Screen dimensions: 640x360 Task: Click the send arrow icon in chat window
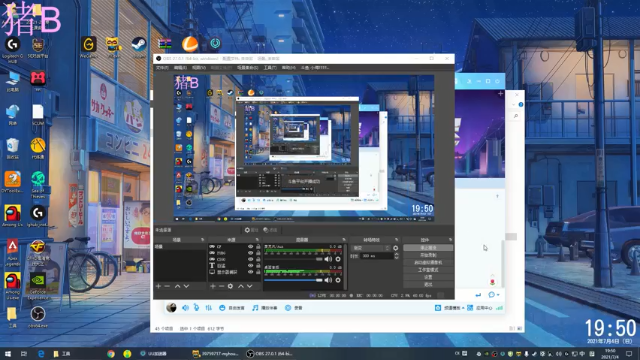[x=478, y=295]
